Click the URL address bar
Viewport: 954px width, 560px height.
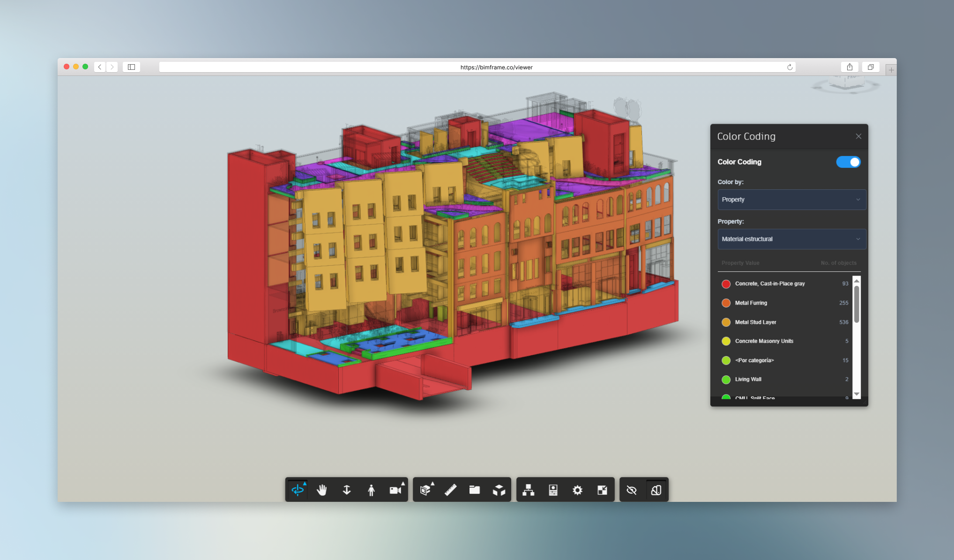point(477,67)
